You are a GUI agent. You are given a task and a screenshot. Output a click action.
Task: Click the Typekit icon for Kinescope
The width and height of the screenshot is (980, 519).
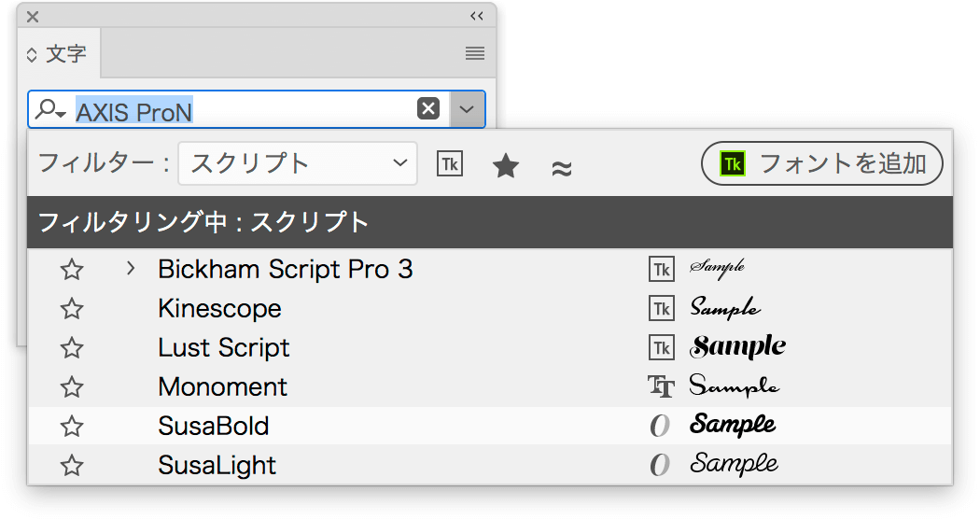(x=661, y=308)
